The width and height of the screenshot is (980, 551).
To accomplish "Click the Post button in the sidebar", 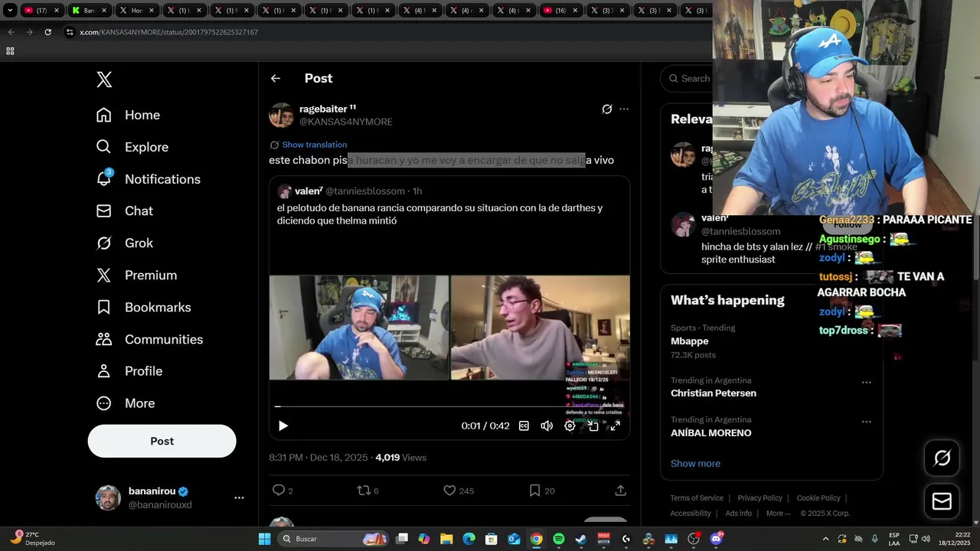I will 162,442.
